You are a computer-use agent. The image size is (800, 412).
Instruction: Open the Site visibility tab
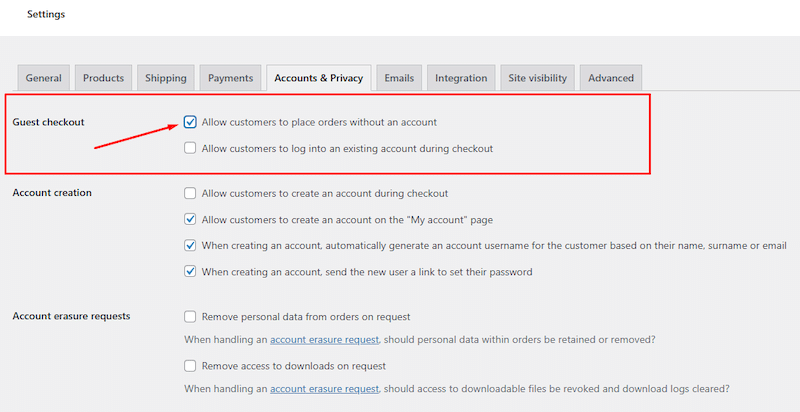pyautogui.click(x=537, y=78)
